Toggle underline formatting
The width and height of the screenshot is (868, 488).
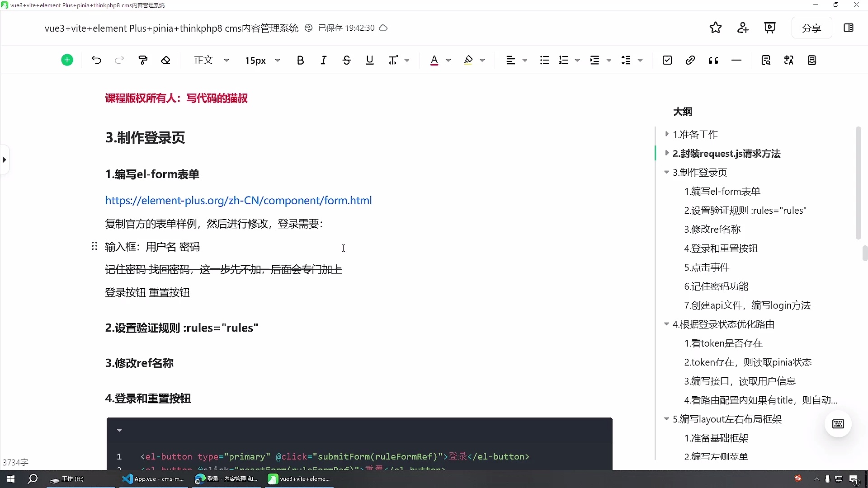pos(370,60)
